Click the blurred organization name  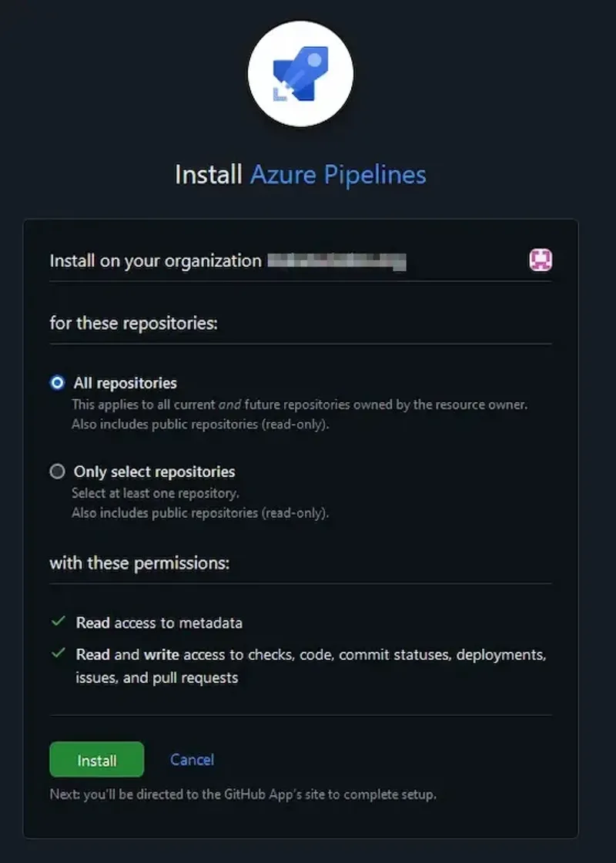pyautogui.click(x=336, y=261)
